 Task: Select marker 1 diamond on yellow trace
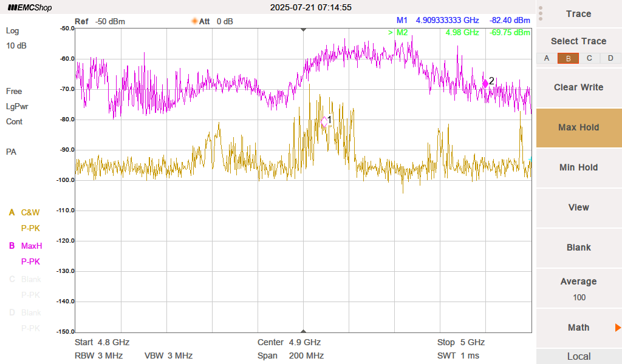click(324, 121)
